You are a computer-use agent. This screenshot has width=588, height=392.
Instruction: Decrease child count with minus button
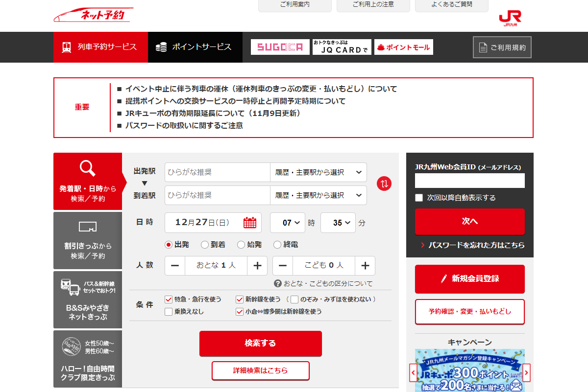tap(283, 266)
